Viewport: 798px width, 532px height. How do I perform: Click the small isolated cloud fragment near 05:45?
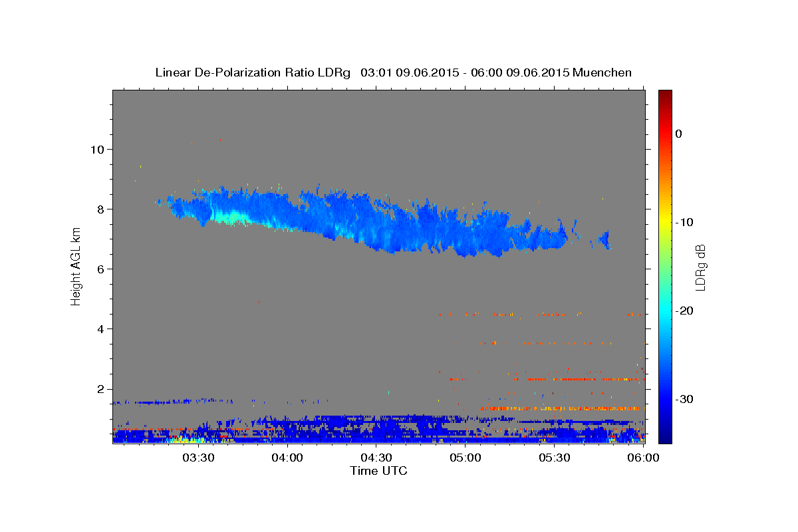604,239
